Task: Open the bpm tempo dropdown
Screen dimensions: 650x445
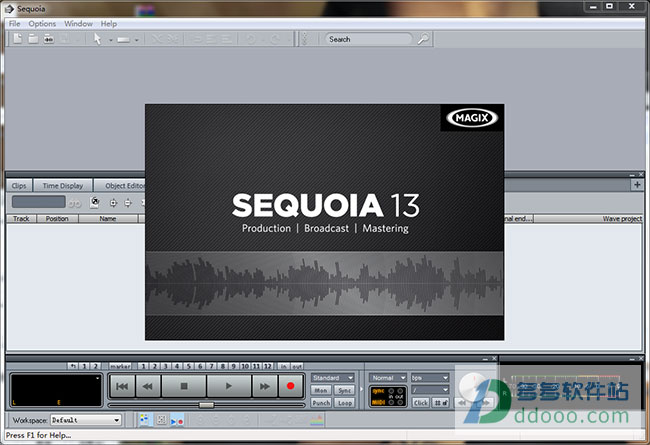Action: point(430,378)
